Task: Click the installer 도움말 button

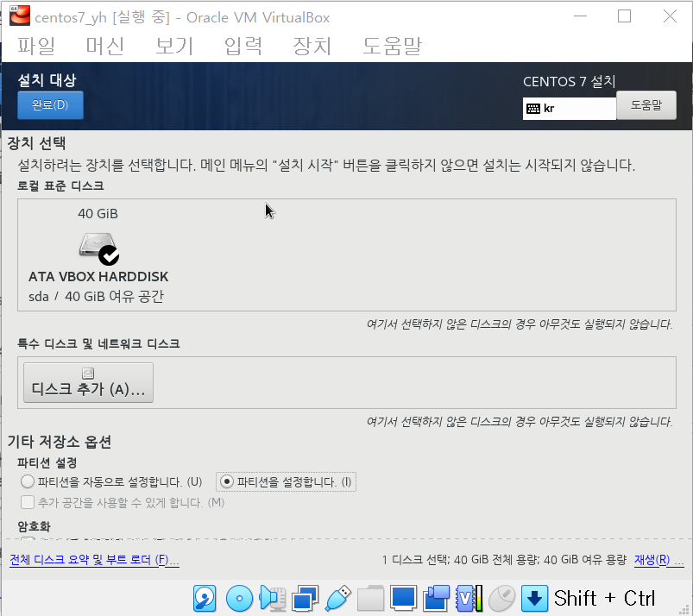Action: [x=646, y=105]
